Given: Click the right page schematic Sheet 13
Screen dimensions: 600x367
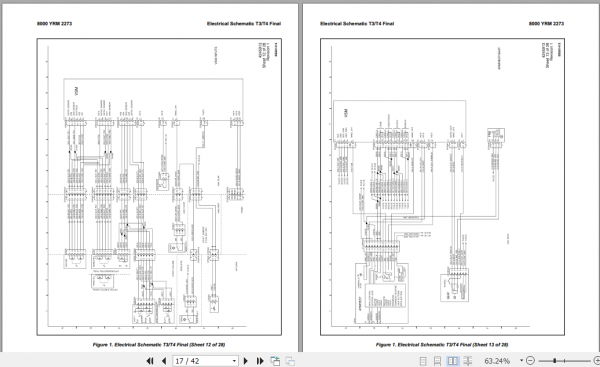Looking at the screenshot, I should coord(442,187).
